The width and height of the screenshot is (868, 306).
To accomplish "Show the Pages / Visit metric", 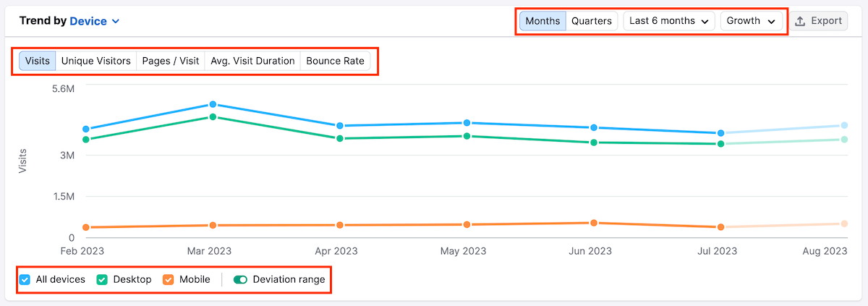I will (x=170, y=61).
